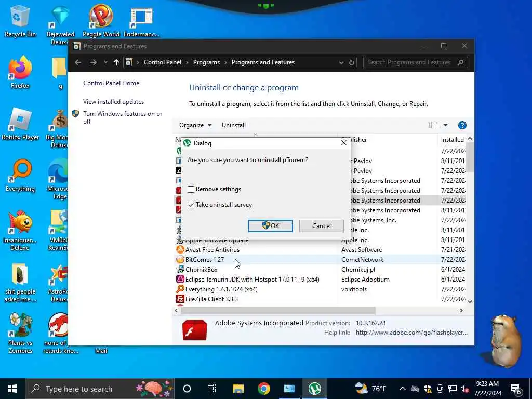
Task: Uncheck Take uninstall survey checkbox
Action: [191, 205]
